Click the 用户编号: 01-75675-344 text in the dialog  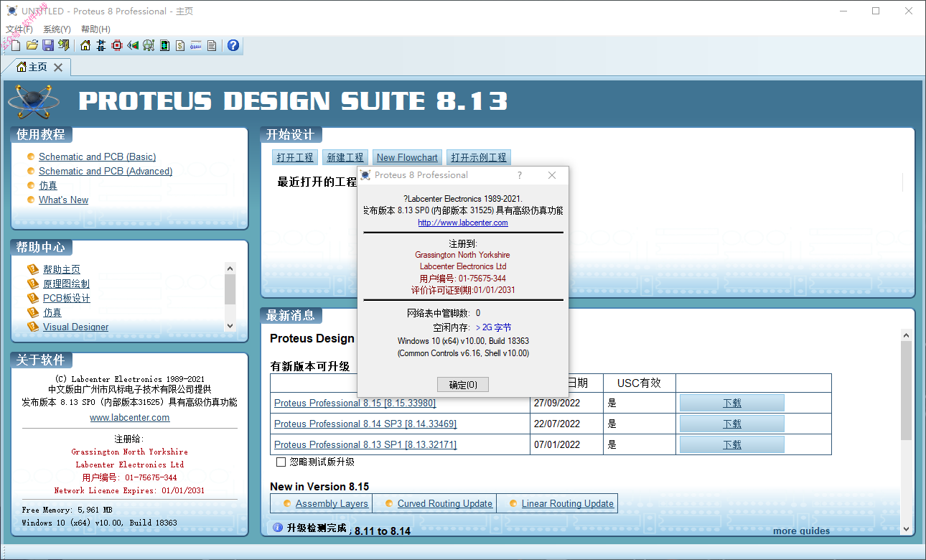point(463,279)
